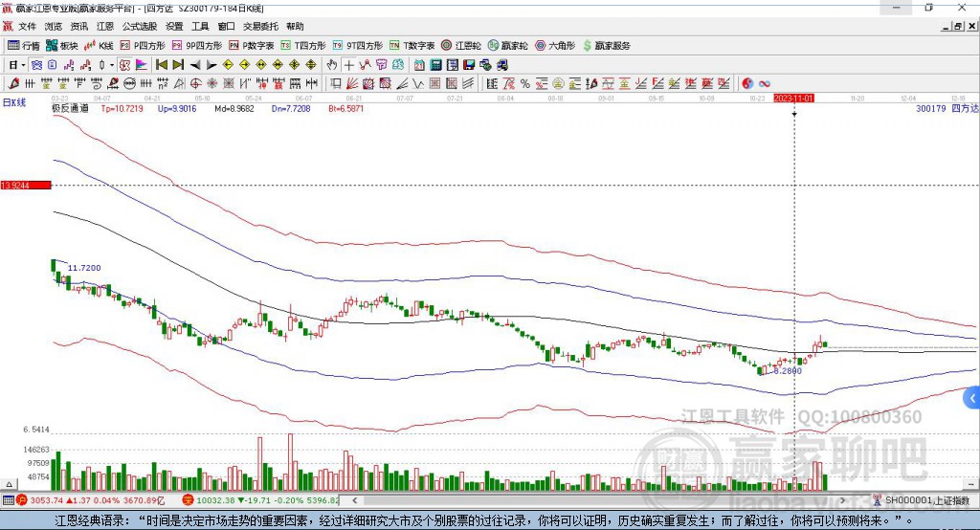Open the 9P四方形 tool

click(x=197, y=46)
